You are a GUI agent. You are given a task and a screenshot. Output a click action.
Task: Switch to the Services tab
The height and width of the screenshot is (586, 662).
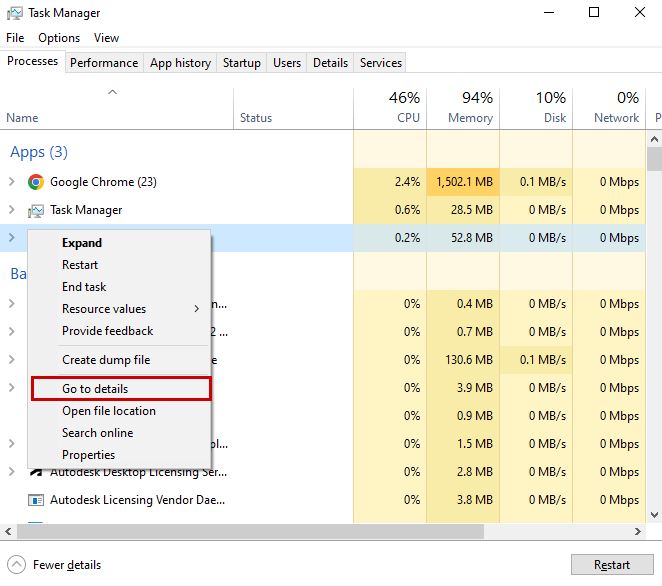pyautogui.click(x=380, y=63)
